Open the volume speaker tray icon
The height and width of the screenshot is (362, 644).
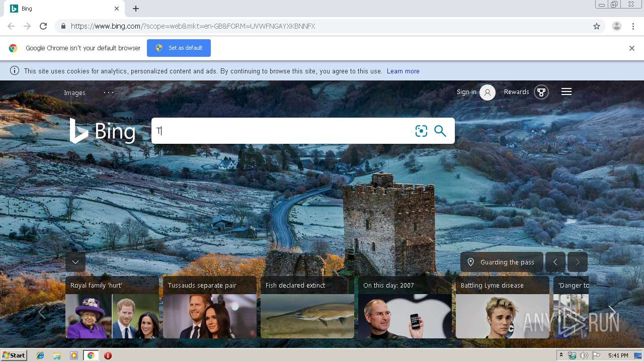[584, 355]
